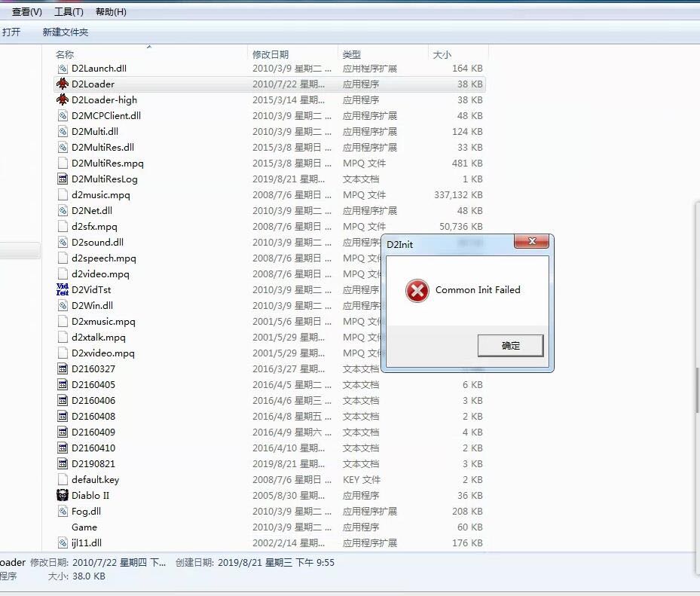Click the D2Launch.dll file icon
Viewport: 700px width, 596px height.
click(63, 69)
